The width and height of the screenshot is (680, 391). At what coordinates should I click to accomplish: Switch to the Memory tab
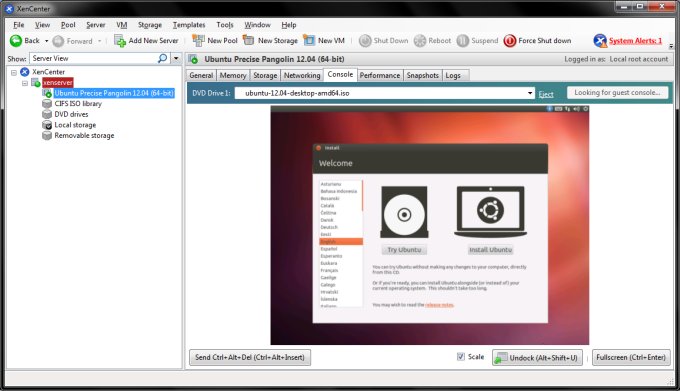click(x=233, y=75)
